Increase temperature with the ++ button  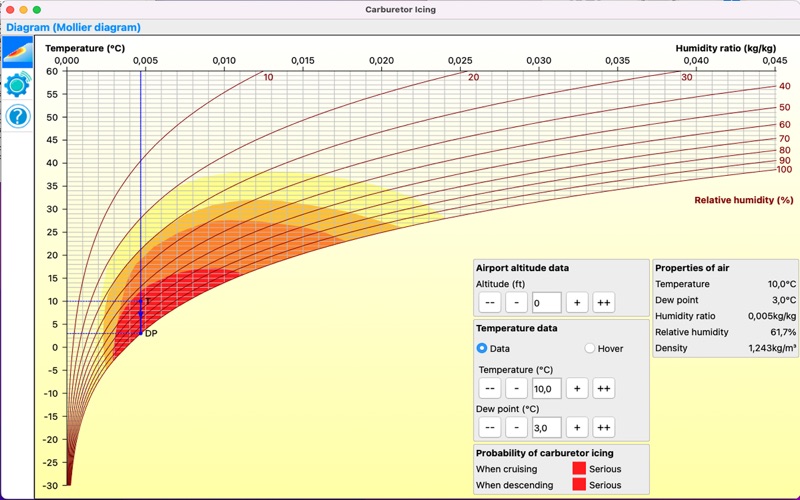click(604, 388)
